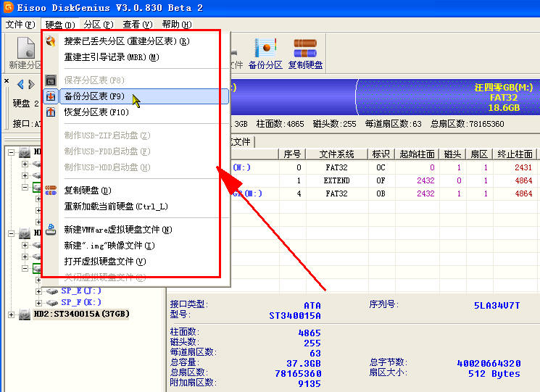Go to next disk with right arrow

[x=31, y=84]
